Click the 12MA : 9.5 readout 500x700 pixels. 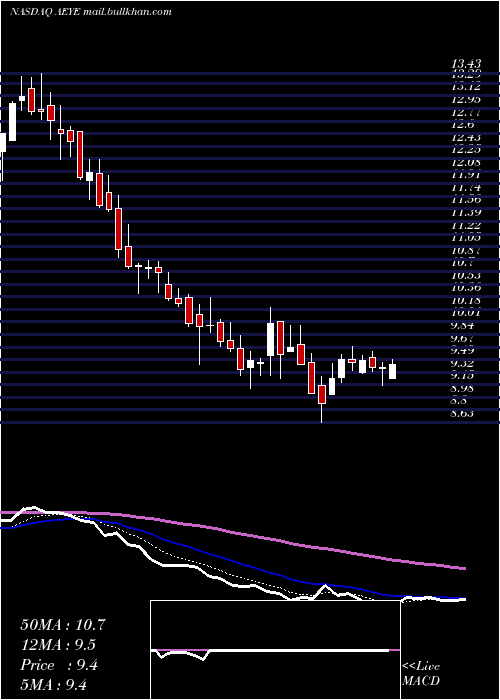click(x=58, y=646)
